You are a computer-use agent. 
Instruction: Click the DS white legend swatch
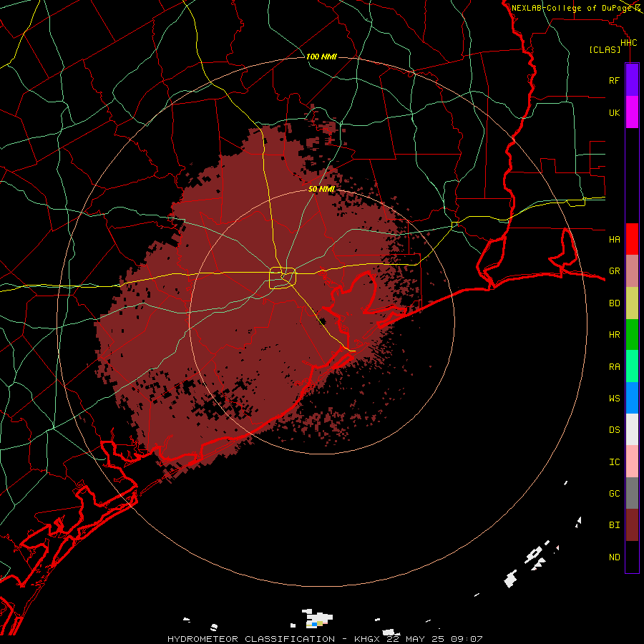tap(632, 429)
